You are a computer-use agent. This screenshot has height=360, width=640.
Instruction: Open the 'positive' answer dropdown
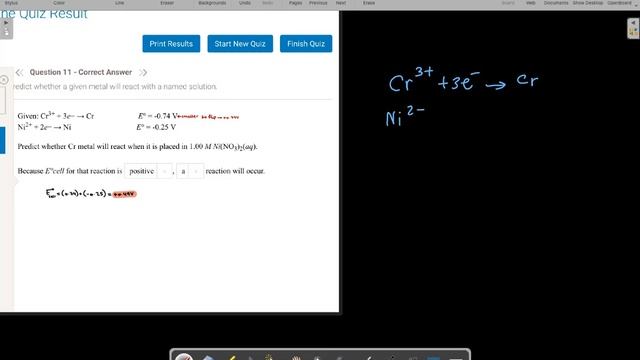point(148,171)
